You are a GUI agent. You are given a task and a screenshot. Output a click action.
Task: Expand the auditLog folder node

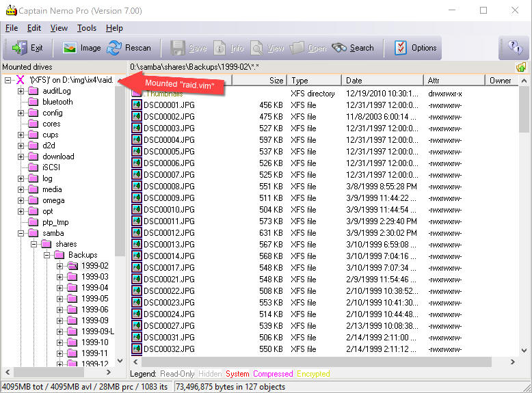tap(21, 91)
